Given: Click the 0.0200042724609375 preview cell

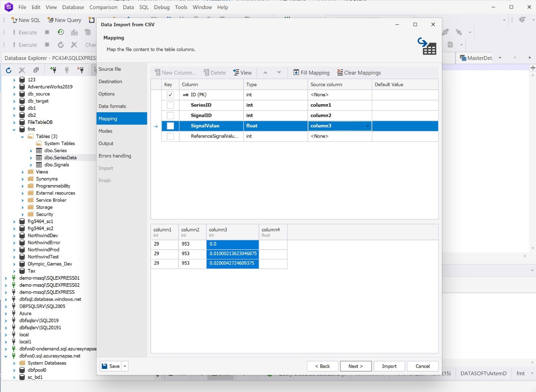Looking at the screenshot, I should tap(232, 263).
